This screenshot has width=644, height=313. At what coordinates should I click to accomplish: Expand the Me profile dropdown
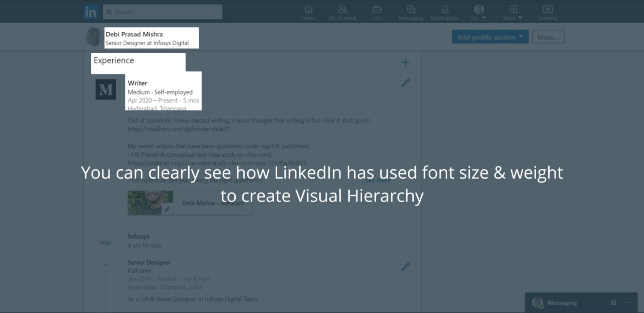(x=479, y=13)
